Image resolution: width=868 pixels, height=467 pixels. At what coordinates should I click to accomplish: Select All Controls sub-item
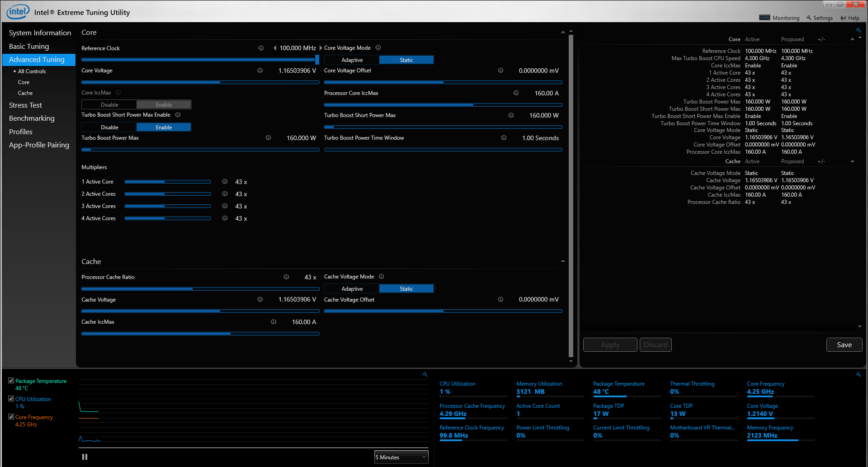32,71
